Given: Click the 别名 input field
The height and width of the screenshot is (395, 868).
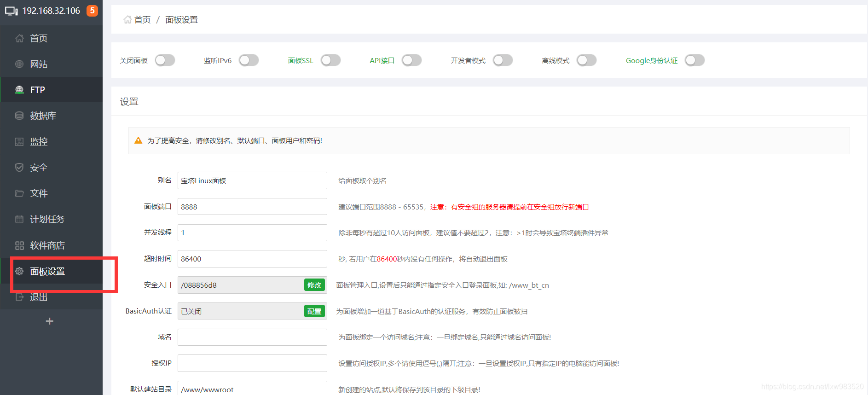Looking at the screenshot, I should click(252, 180).
